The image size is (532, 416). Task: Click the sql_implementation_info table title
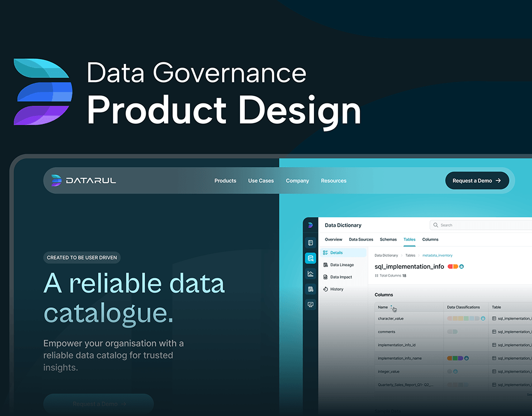[x=409, y=266]
